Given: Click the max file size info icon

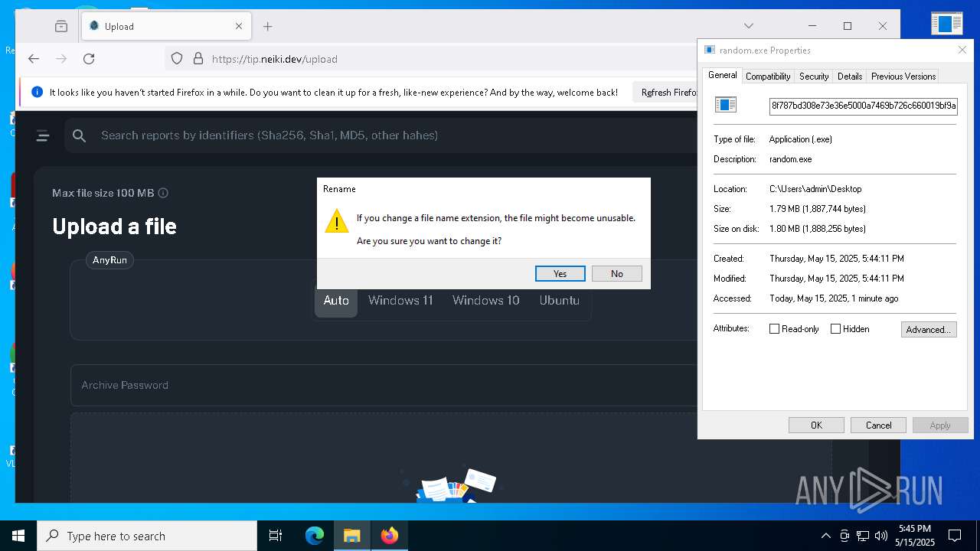Looking at the screenshot, I should (163, 193).
